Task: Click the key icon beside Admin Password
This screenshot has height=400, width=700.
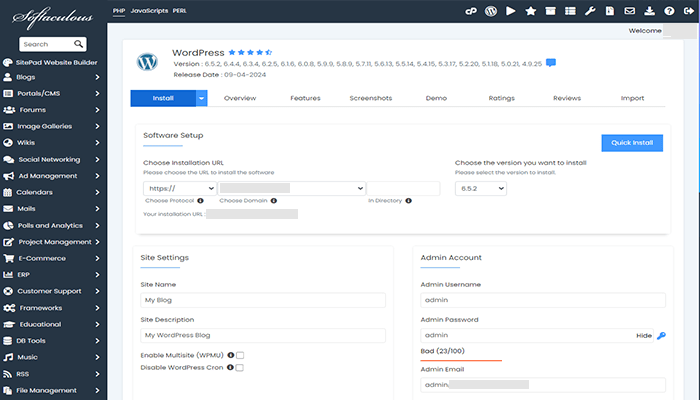Action: click(x=661, y=336)
